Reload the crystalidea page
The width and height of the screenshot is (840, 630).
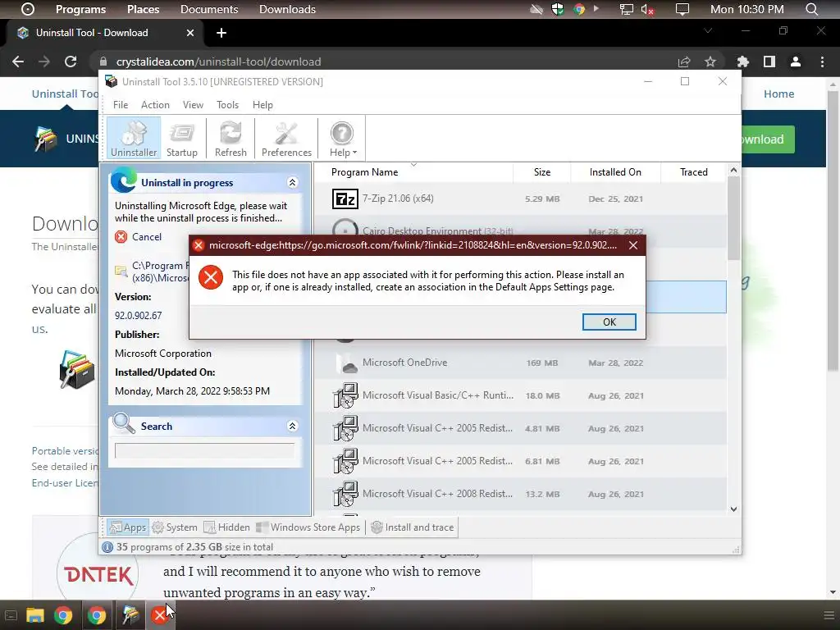71,62
